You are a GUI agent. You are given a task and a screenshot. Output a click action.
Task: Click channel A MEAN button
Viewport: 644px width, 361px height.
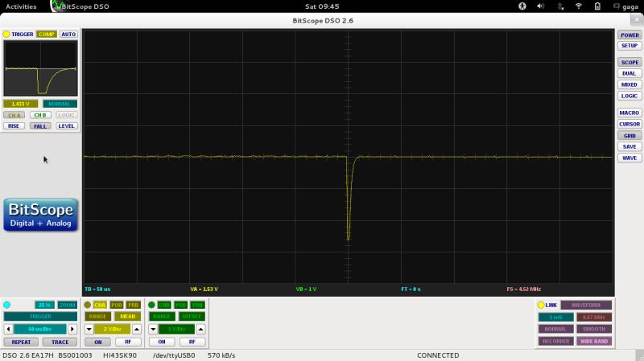click(x=128, y=316)
